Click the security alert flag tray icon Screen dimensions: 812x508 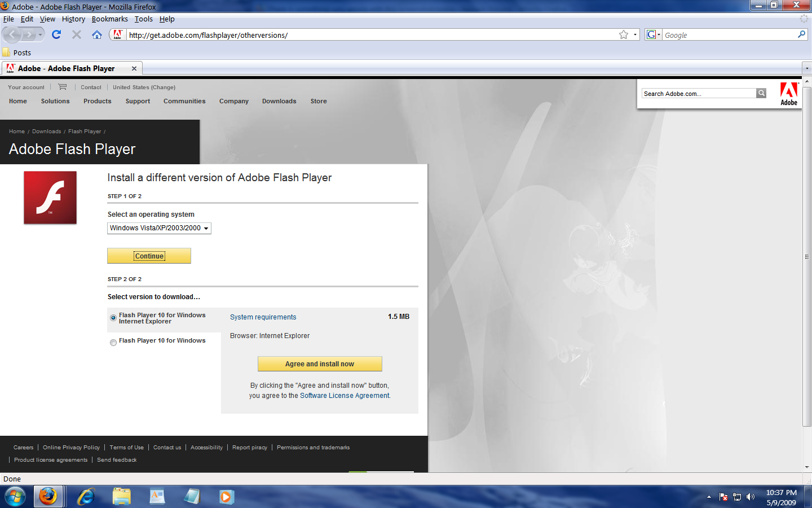coord(723,497)
